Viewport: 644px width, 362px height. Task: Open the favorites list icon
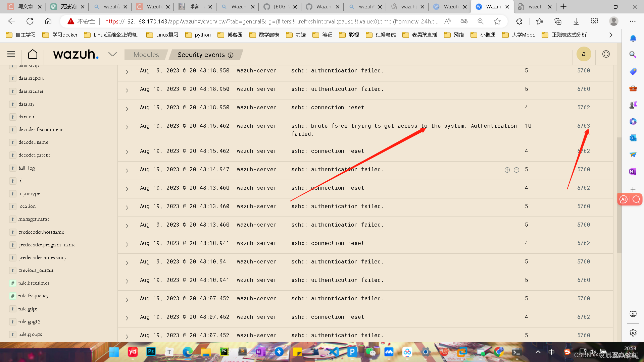[x=539, y=21]
